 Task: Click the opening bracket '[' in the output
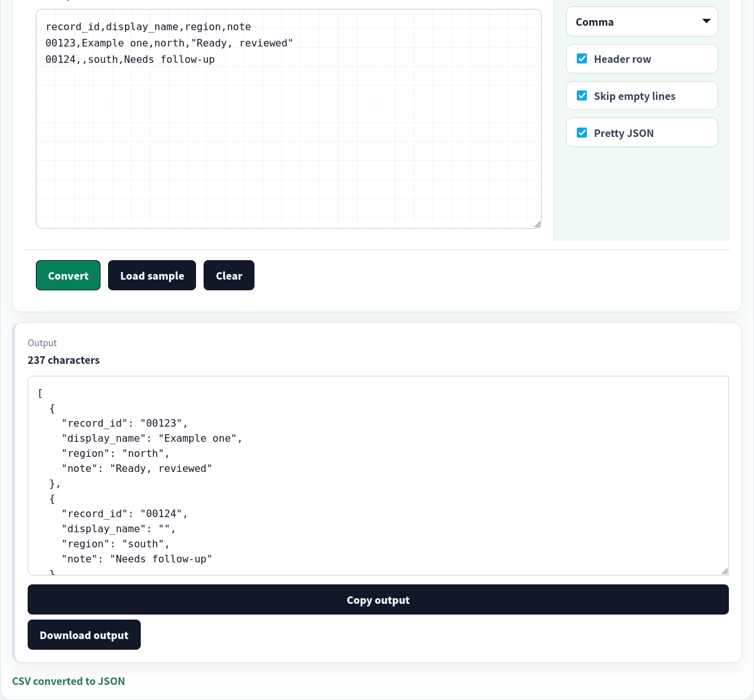coord(40,393)
